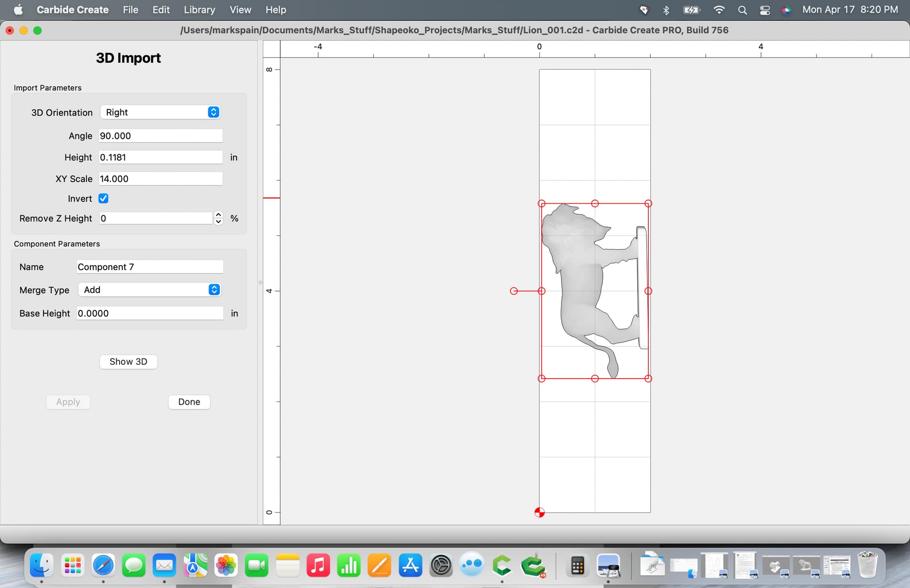Click the Base Height field
Screen dimensions: 910x588
pos(150,313)
